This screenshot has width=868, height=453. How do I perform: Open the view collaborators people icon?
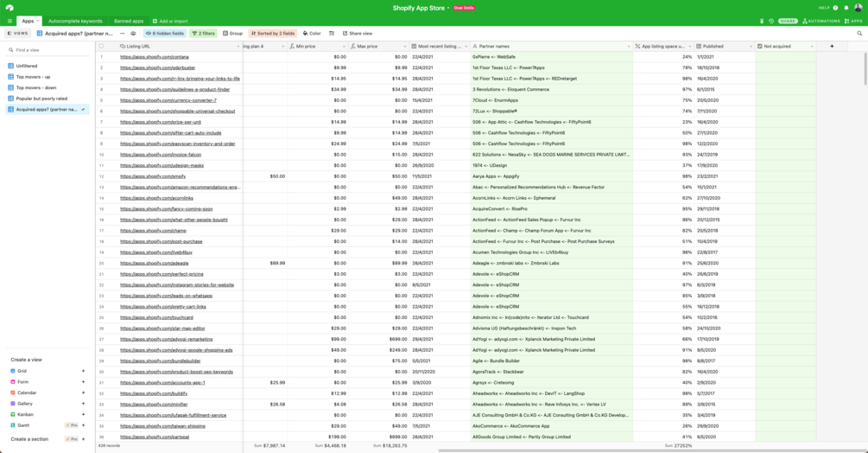pyautogui.click(x=133, y=33)
